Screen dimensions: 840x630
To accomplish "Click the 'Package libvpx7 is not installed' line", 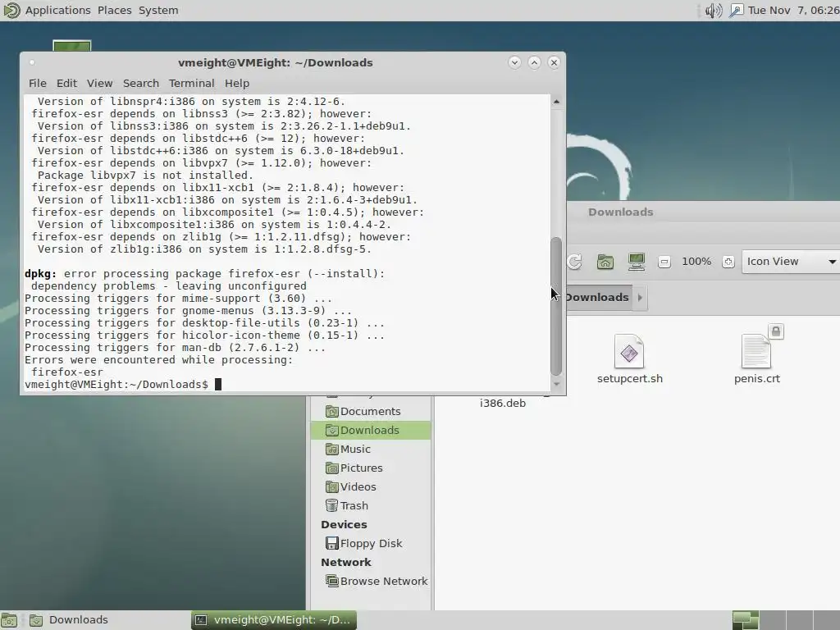I will 145,176.
